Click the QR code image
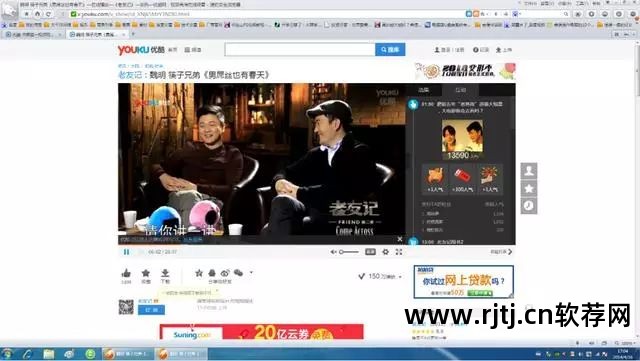640x361 pixels. pyautogui.click(x=126, y=307)
